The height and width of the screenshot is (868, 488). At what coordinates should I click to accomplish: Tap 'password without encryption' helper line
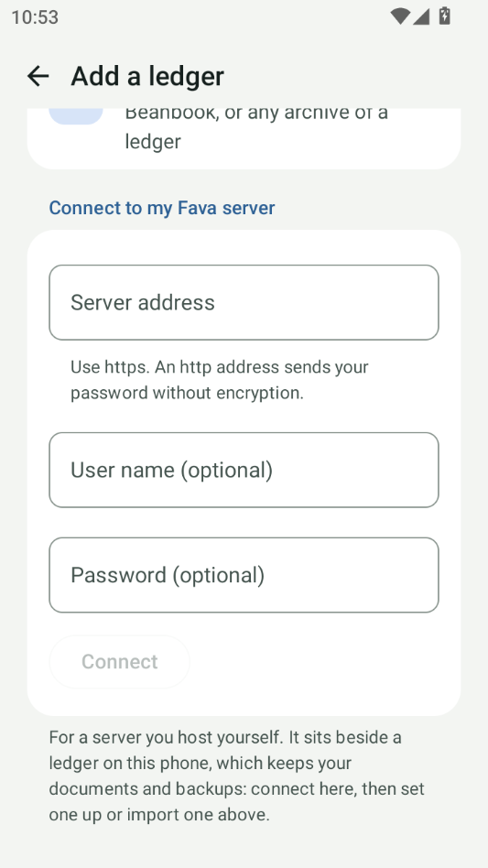coord(187,393)
